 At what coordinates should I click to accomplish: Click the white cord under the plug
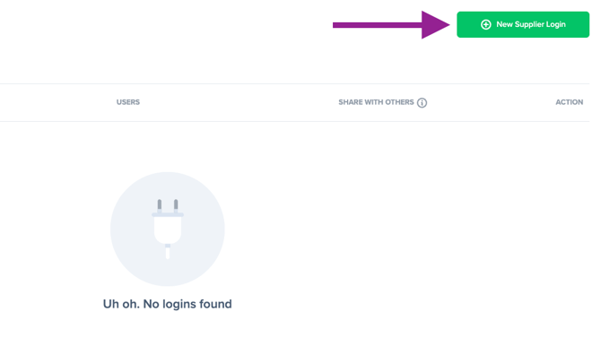click(168, 253)
